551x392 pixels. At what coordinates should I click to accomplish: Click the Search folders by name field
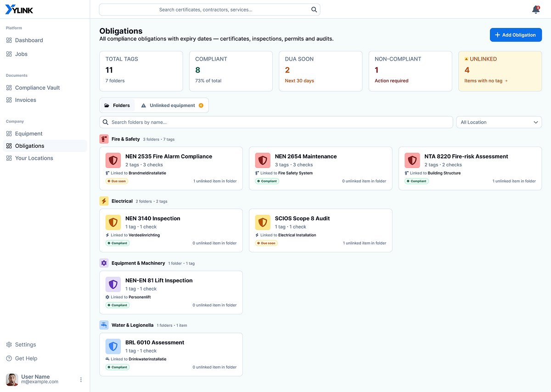click(276, 122)
